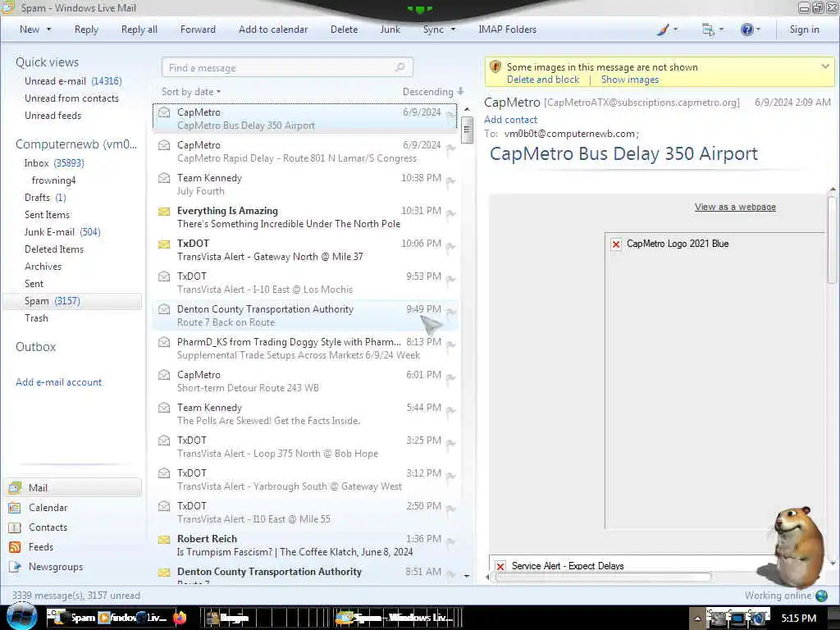The height and width of the screenshot is (630, 840).
Task: Open the Menus layout icon
Action: [708, 30]
